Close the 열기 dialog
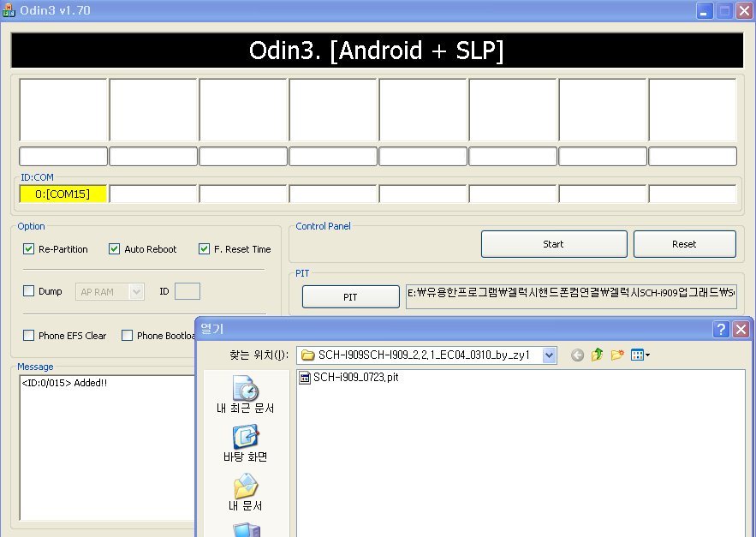 (741, 330)
